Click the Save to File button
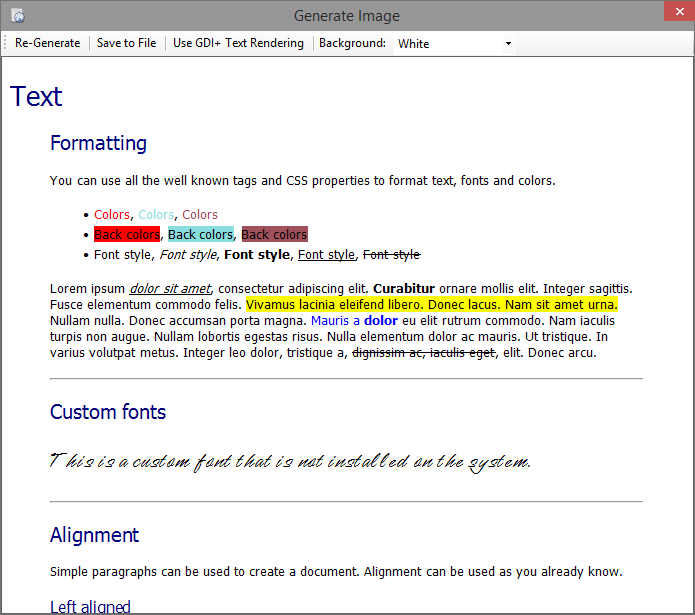Viewport: 695px width, 615px height. click(x=126, y=43)
